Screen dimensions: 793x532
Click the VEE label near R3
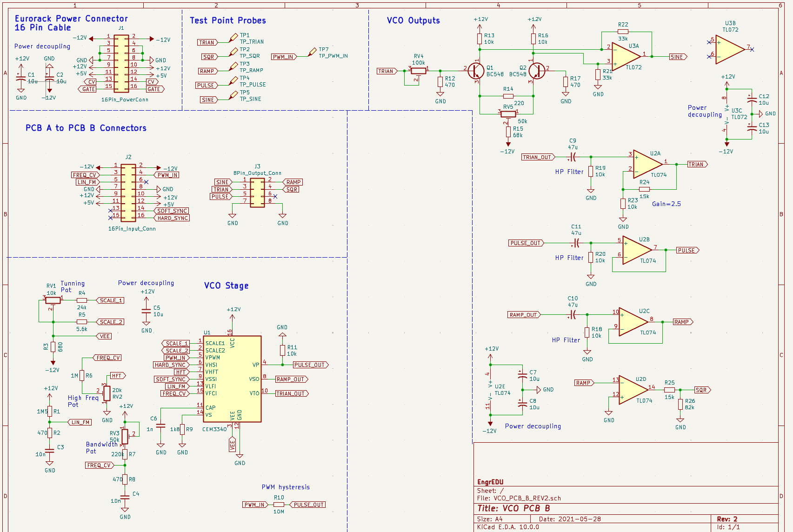pyautogui.click(x=104, y=336)
